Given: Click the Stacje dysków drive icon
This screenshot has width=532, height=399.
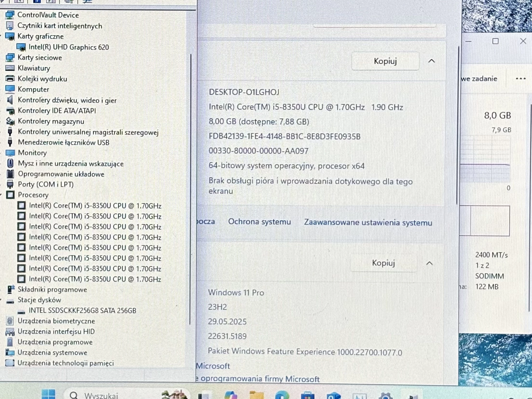Looking at the screenshot, I should (x=10, y=301).
